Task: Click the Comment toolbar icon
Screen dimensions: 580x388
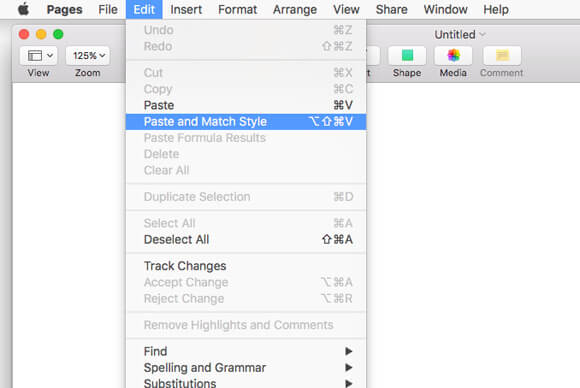Action: pos(502,56)
